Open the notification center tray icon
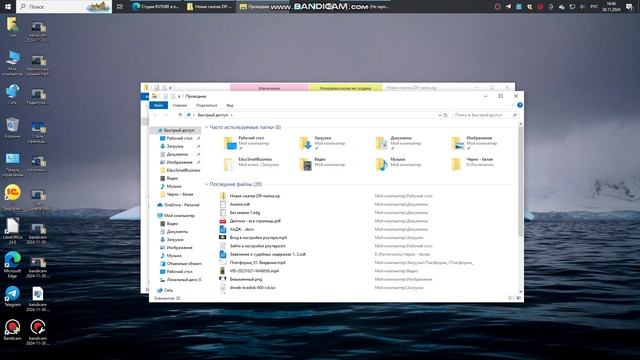The width and height of the screenshot is (640, 360). click(x=629, y=7)
